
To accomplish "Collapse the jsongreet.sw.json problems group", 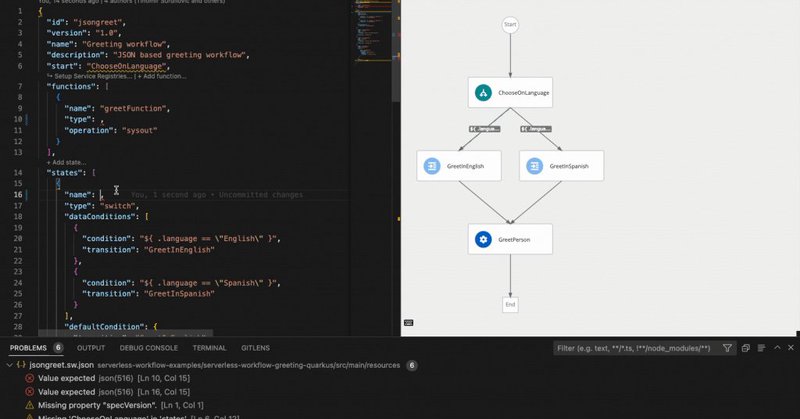I will pos(9,365).
